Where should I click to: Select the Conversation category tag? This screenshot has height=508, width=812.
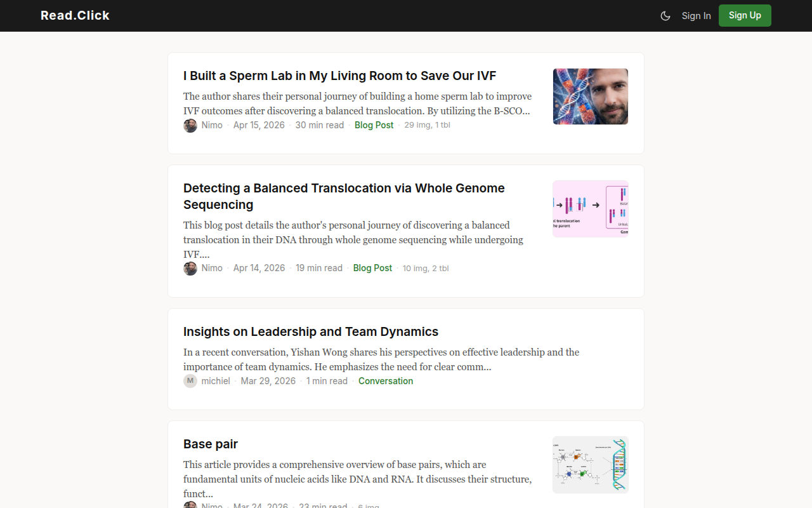click(x=386, y=381)
